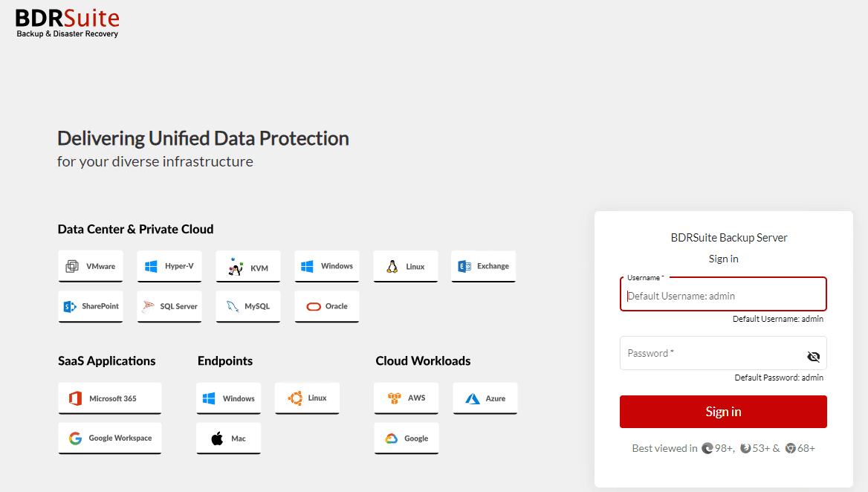This screenshot has width=868, height=492.
Task: Select the Google Workspace tile
Action: pos(109,438)
